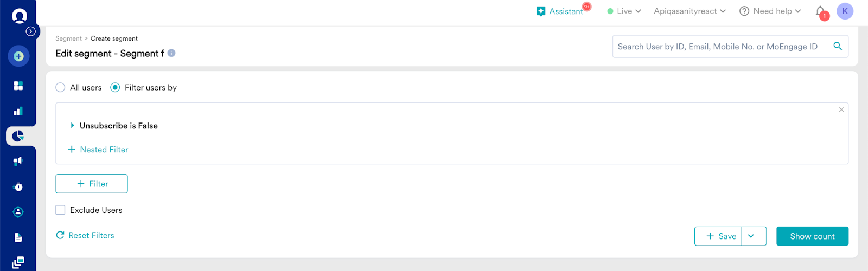Select the All users radio button
Viewport: 868px width, 271px height.
(60, 88)
